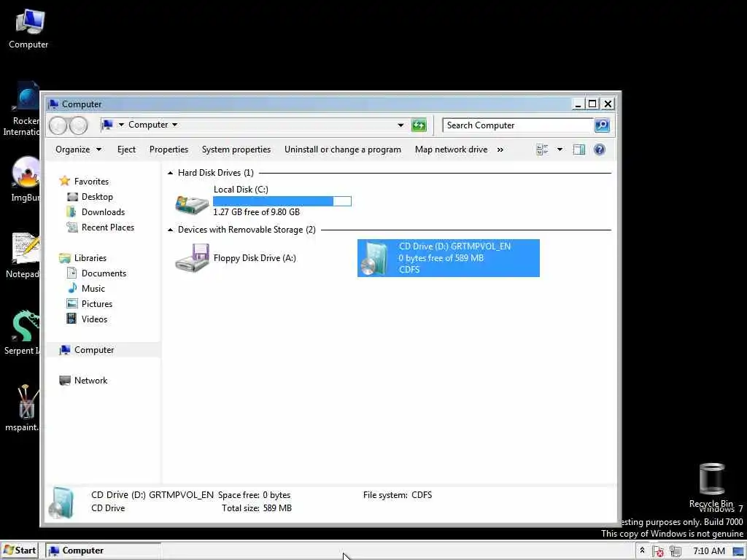Image resolution: width=747 pixels, height=560 pixels.
Task: Collapse the Hard Disk Drives group
Action: click(171, 173)
